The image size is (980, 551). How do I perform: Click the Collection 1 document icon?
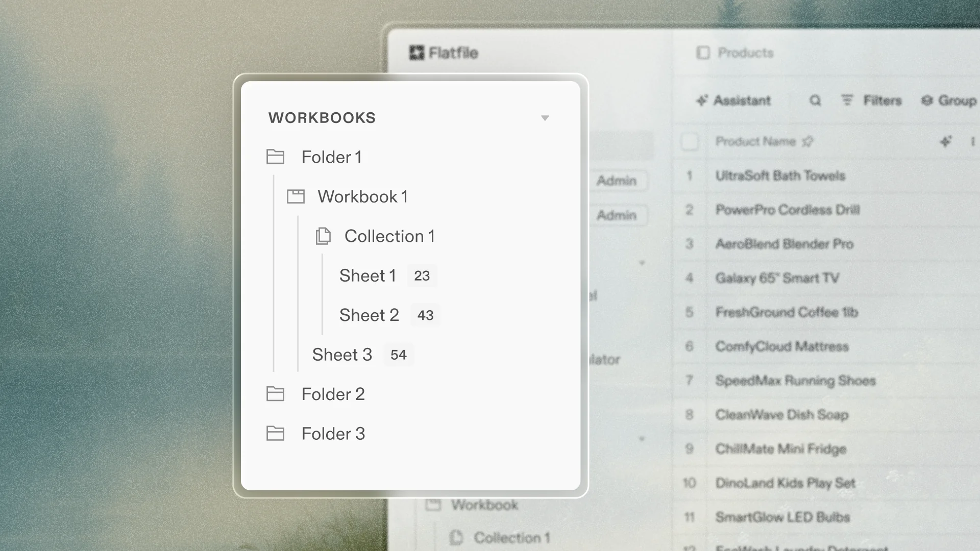point(322,236)
